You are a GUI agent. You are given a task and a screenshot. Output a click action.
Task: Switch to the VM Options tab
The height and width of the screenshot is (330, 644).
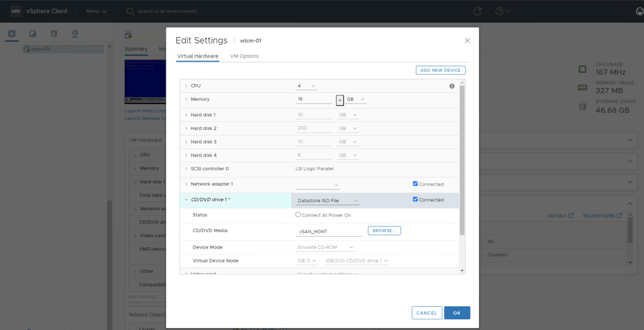(244, 56)
